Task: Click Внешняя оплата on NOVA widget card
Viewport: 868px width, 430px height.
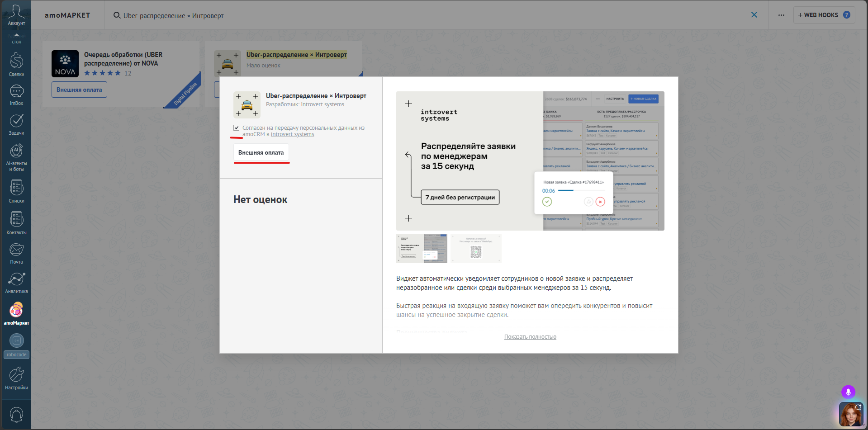Action: pos(79,90)
